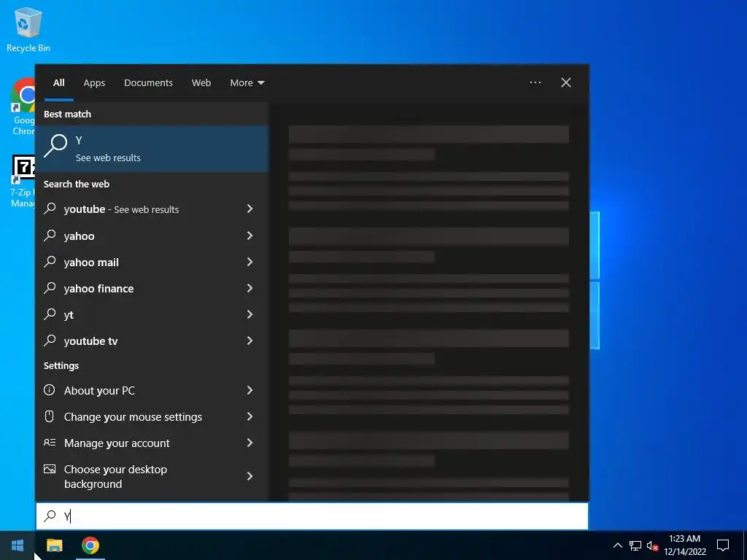Click the magnifier icon in the search box
The width and height of the screenshot is (747, 560).
coord(50,516)
